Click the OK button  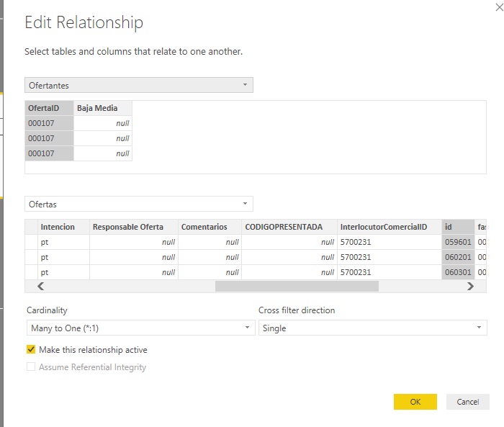coord(415,402)
